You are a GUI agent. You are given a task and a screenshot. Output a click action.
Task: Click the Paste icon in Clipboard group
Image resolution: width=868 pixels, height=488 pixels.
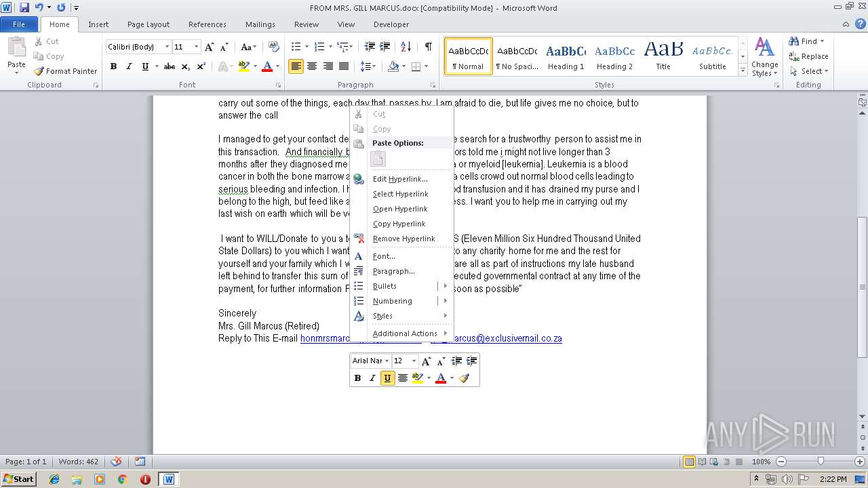[x=16, y=48]
